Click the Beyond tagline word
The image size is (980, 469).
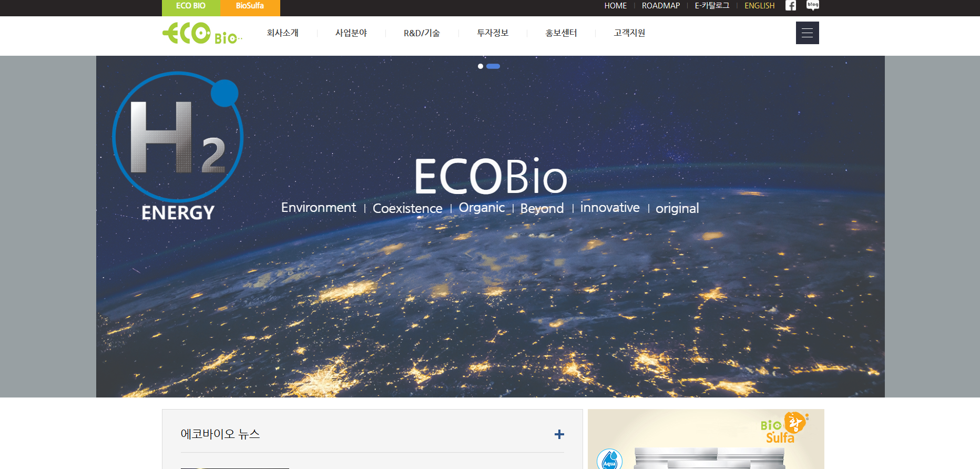click(542, 209)
